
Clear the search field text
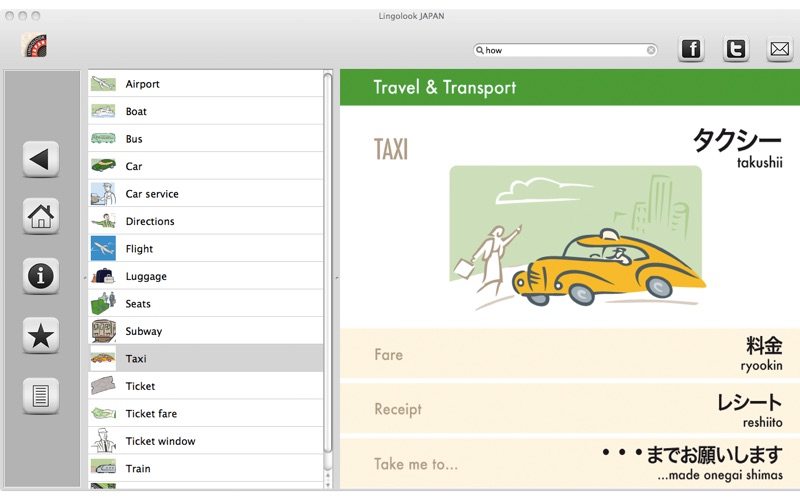pyautogui.click(x=651, y=50)
